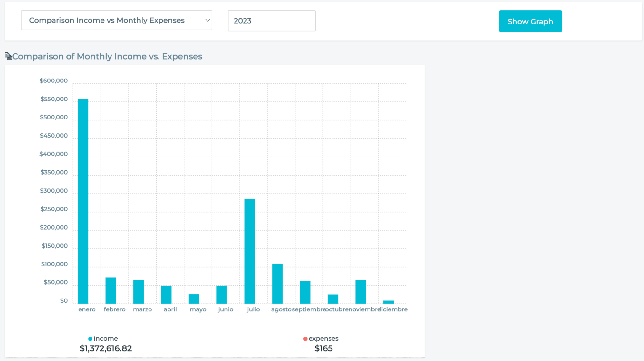The image size is (644, 361).
Task: Click the enero month label
Action: [87, 309]
